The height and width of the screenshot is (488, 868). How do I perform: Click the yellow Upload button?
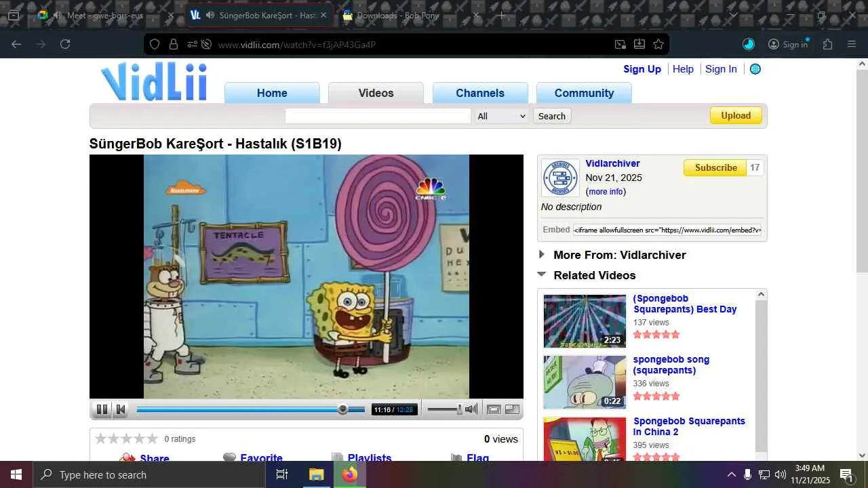coord(736,115)
